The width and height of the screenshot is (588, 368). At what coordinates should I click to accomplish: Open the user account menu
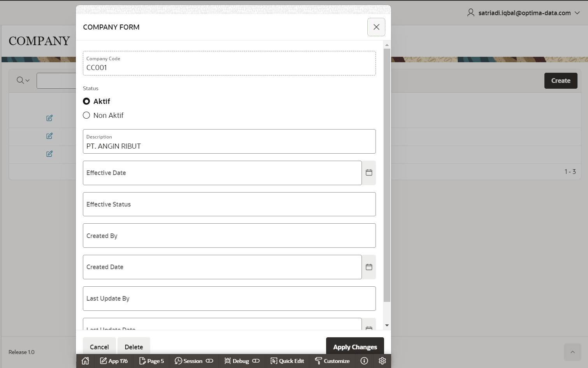click(x=524, y=13)
